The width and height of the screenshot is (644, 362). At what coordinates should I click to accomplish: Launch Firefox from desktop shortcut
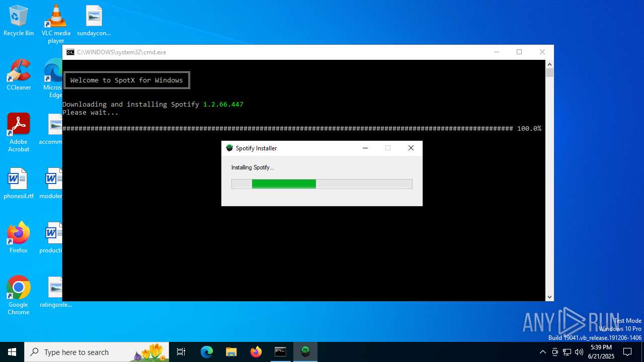tap(19, 238)
